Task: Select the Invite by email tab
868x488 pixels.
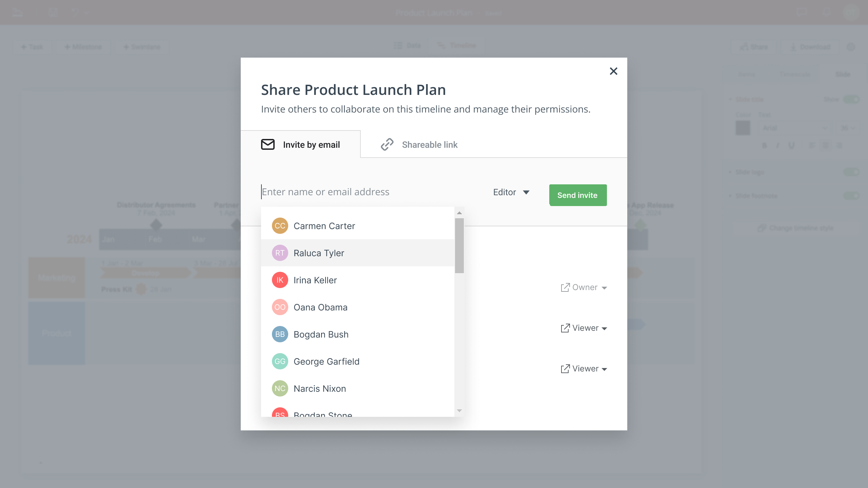Action: pyautogui.click(x=300, y=144)
